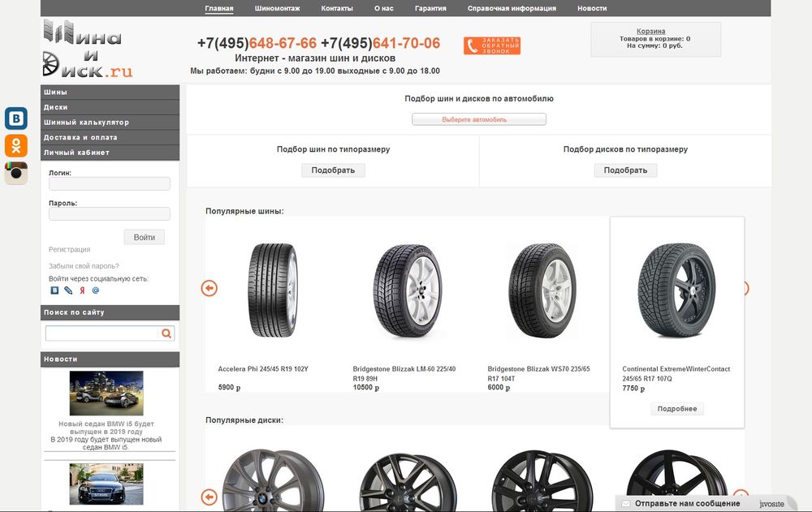Click the Войти login button

click(x=144, y=237)
